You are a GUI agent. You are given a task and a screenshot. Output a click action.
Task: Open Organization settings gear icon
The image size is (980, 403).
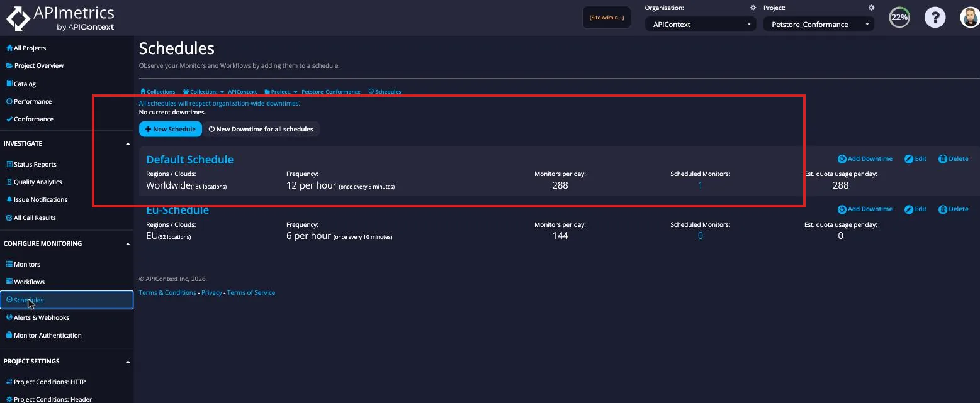pyautogui.click(x=753, y=8)
